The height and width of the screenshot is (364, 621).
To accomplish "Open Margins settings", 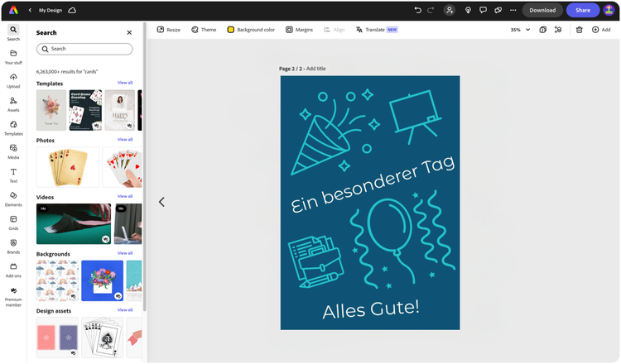I will click(x=300, y=30).
